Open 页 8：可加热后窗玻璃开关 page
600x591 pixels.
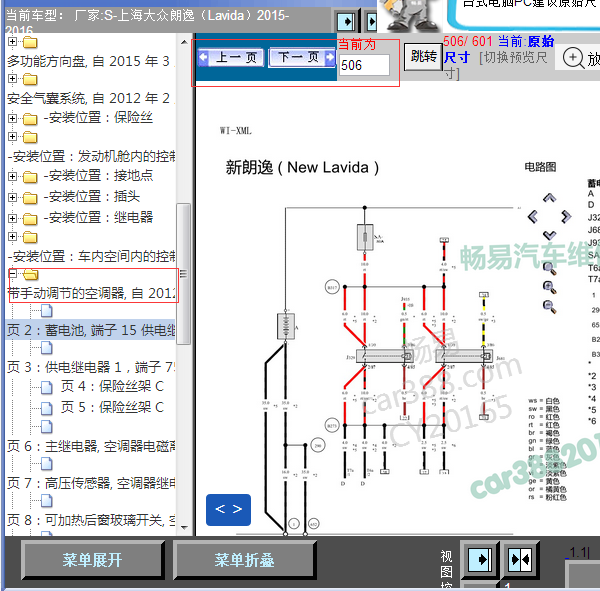[x=91, y=520]
